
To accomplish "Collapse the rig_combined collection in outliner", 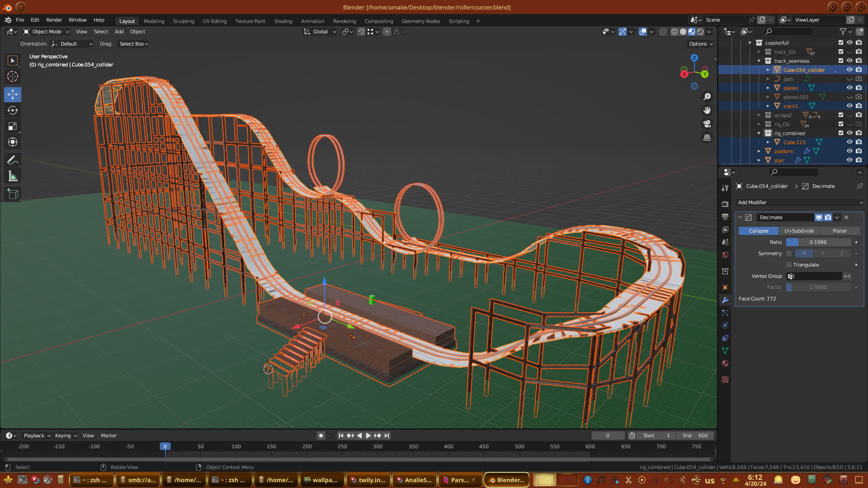I will 759,133.
